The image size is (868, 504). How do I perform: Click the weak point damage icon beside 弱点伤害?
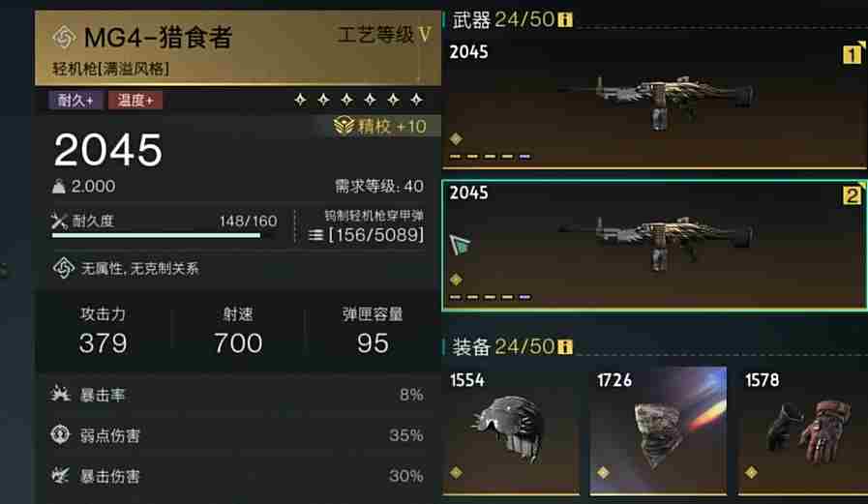[x=60, y=434]
